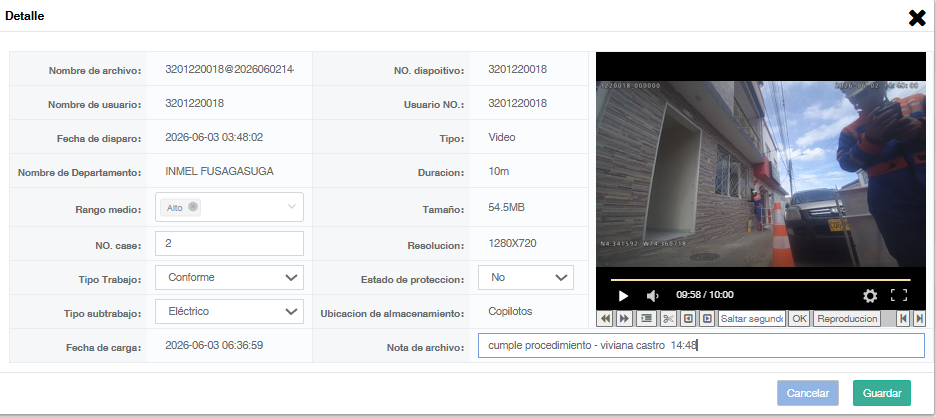Click the video progress bar
The image size is (936, 417).
pos(760,279)
